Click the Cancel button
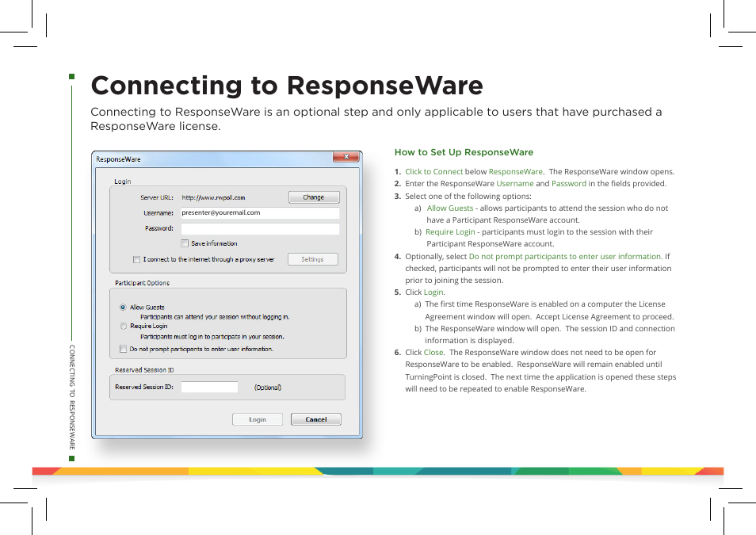 (x=316, y=420)
